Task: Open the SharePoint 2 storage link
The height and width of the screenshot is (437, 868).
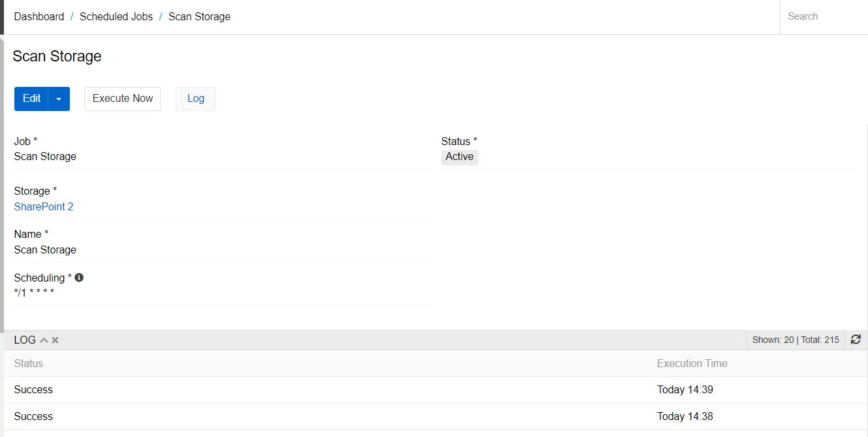Action: [x=44, y=206]
